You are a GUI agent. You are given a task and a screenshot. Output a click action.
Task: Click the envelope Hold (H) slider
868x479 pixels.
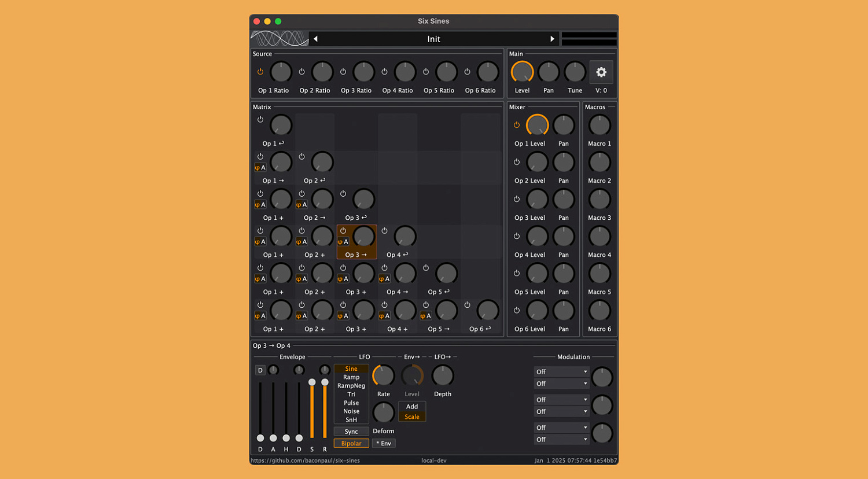(286, 410)
